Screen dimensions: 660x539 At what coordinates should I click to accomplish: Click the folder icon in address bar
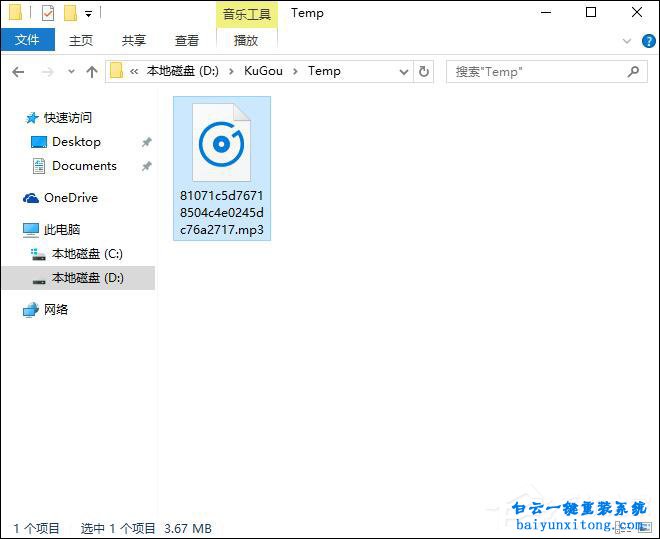click(116, 71)
